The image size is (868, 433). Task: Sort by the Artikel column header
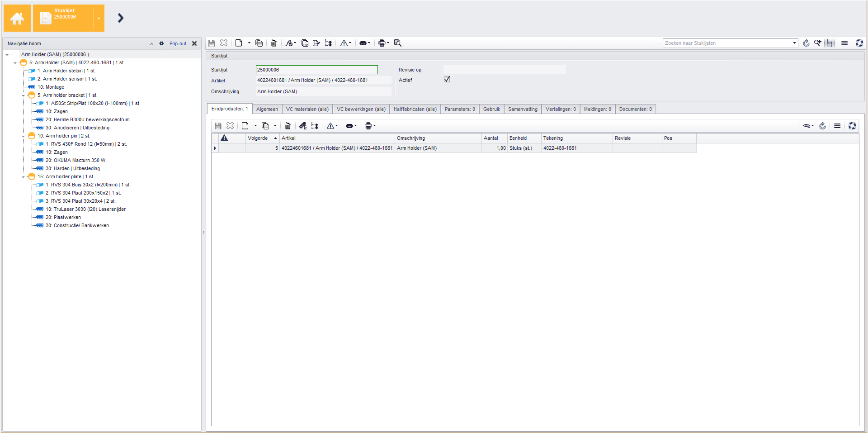(x=337, y=138)
